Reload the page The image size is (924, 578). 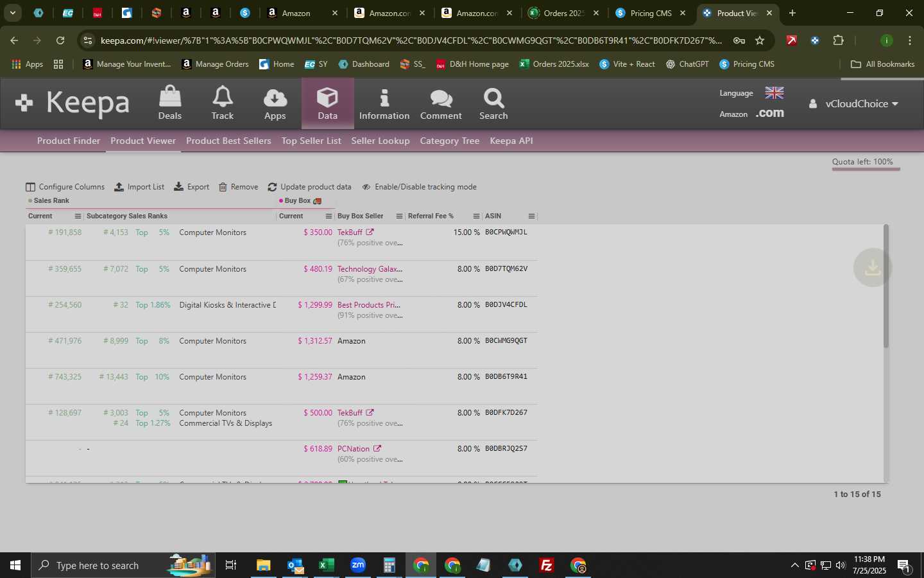pyautogui.click(x=60, y=40)
